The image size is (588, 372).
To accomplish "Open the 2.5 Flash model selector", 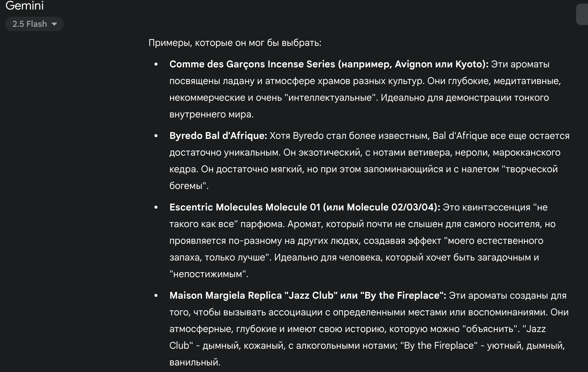I will (x=35, y=24).
